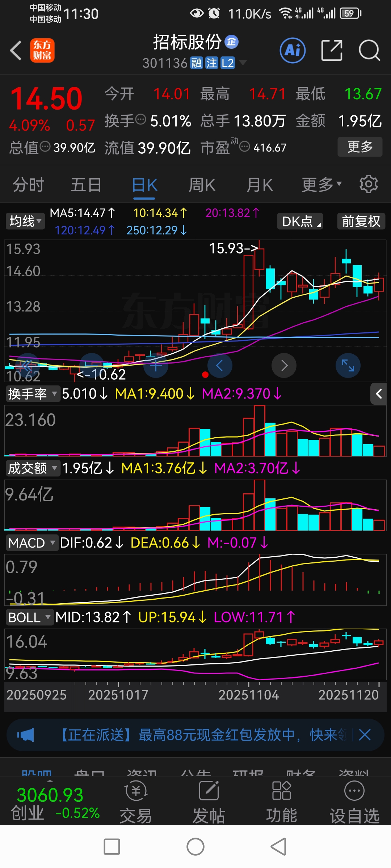Viewport: 391px width, 868px height.
Task: Tap Android back triangle button
Action: (278, 847)
